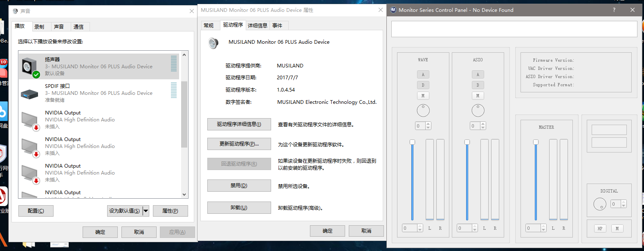The height and width of the screenshot is (251, 644).
Task: Switch to the 录制 tab
Action: point(39,27)
